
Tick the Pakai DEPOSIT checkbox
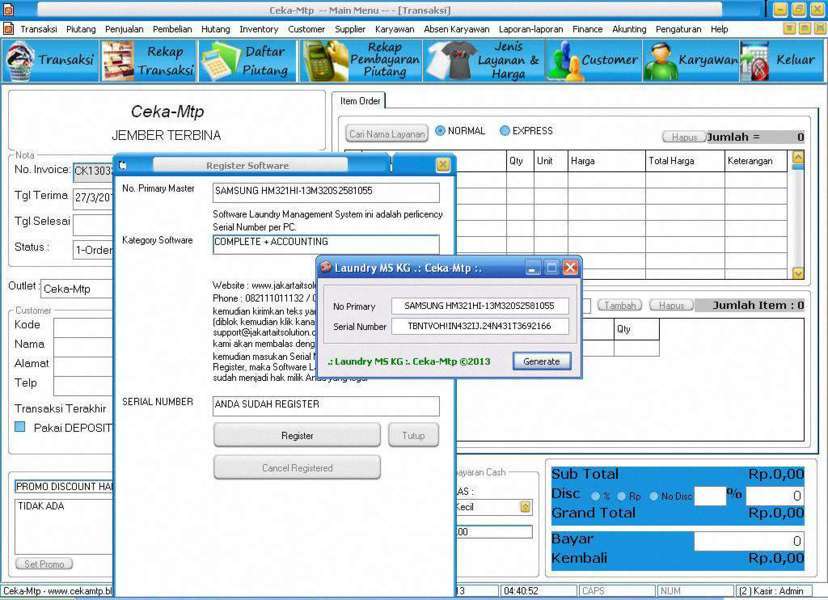click(x=20, y=427)
